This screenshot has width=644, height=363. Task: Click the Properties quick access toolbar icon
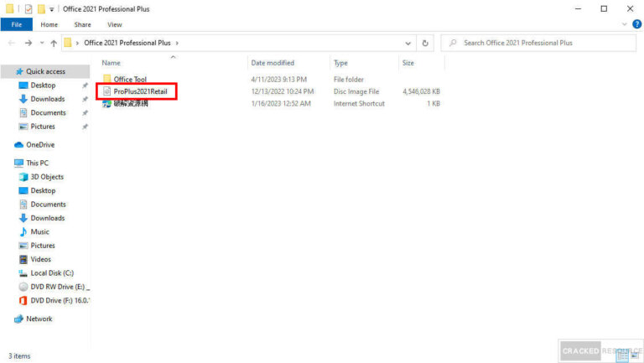28,8
